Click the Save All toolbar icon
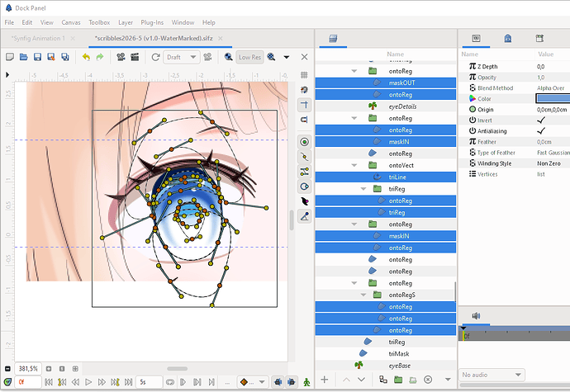This screenshot has height=392, width=570. tap(65, 57)
